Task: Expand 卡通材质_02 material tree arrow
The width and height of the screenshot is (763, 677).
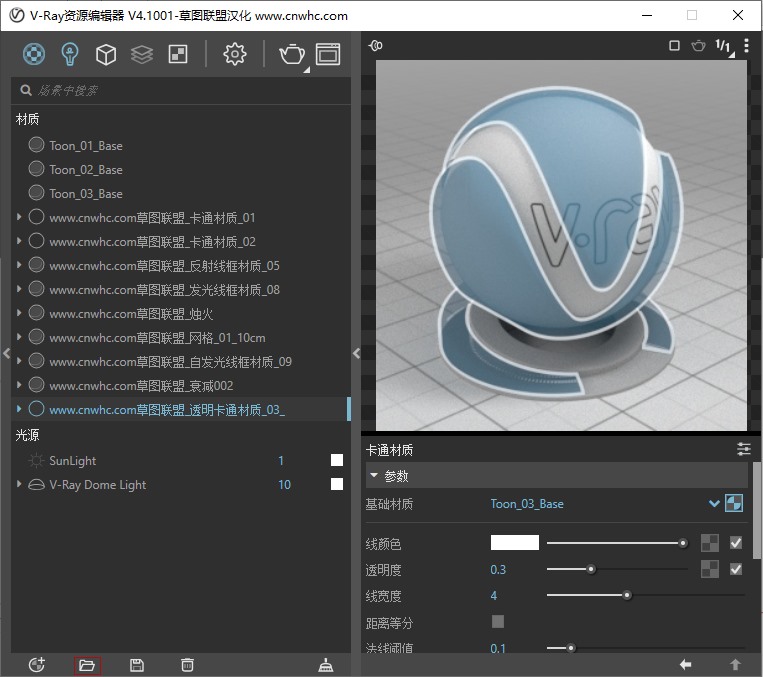Action: (19, 241)
